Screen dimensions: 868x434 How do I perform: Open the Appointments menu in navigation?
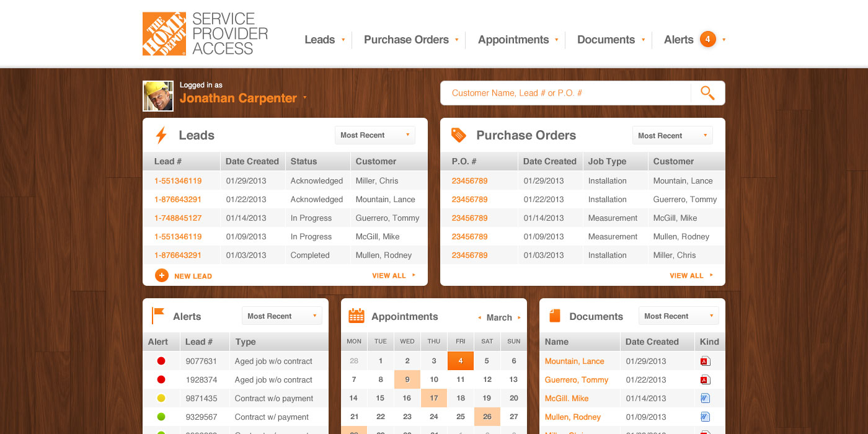pos(518,40)
